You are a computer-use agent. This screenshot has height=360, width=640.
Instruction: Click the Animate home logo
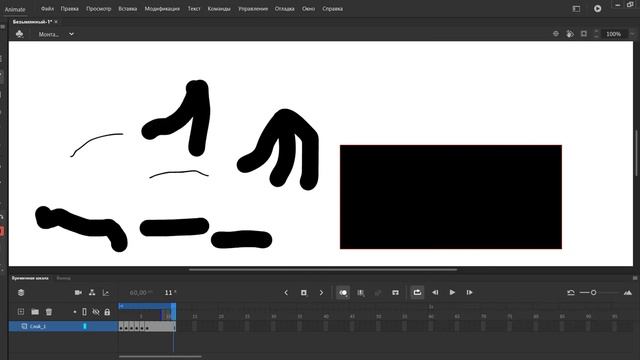15,9
